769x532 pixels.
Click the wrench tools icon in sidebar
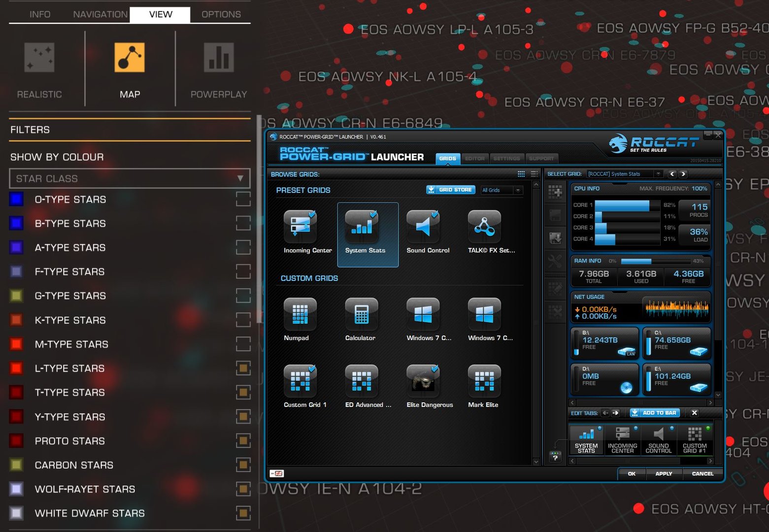coord(555,261)
